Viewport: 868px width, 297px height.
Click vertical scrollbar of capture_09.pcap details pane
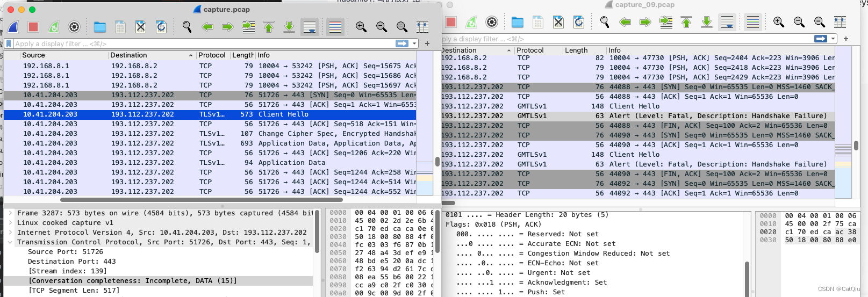747,279
